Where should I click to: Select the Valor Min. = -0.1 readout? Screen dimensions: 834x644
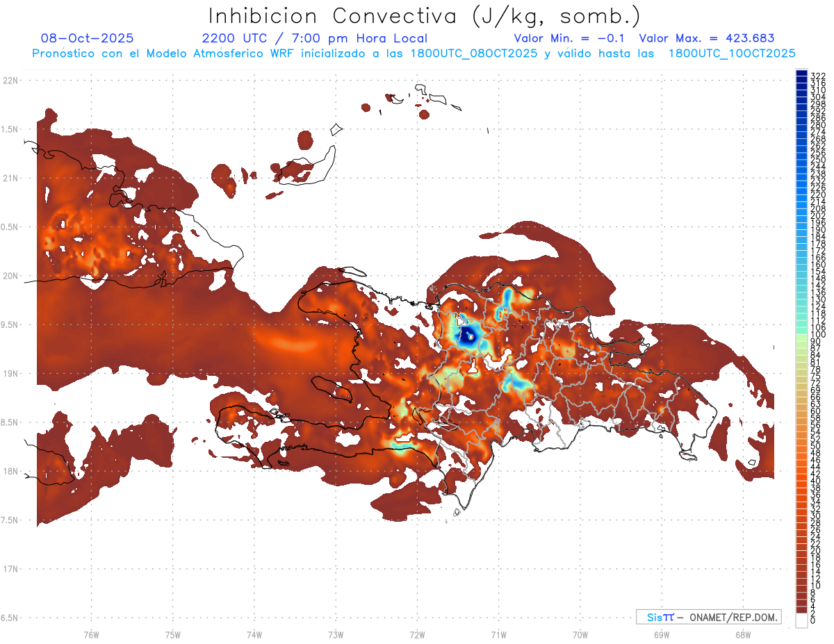[569, 38]
